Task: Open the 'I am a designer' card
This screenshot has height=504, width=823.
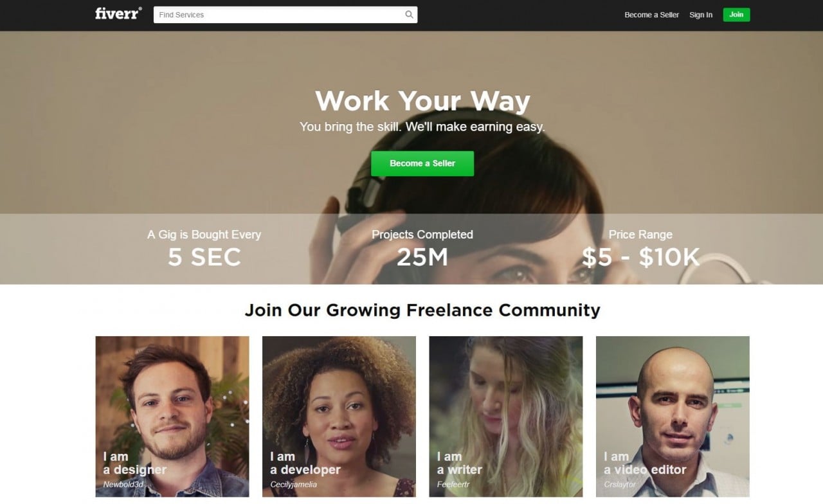Action: pyautogui.click(x=172, y=417)
